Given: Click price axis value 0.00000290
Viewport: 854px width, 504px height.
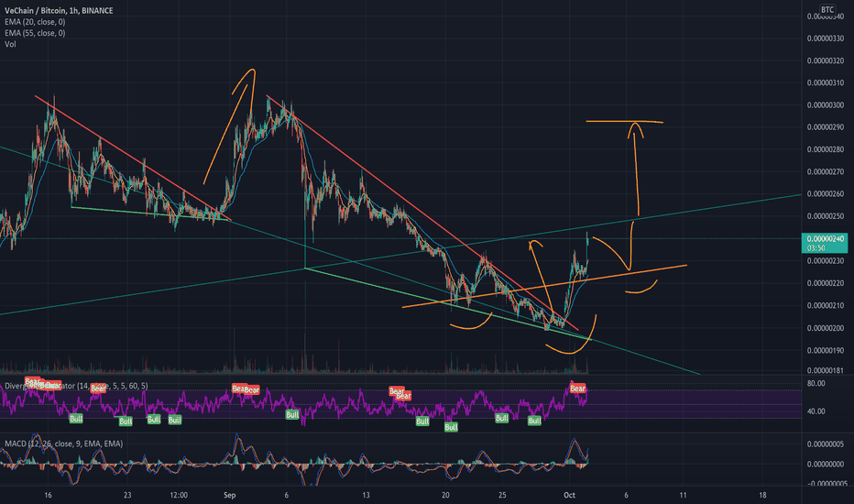Looking at the screenshot, I should tap(826, 127).
